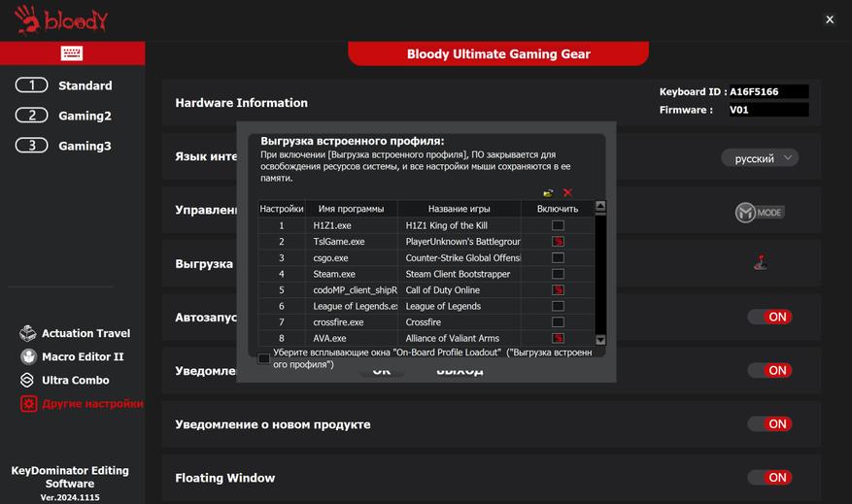Click the Firmware V01 value field
The height and width of the screenshot is (504, 852).
point(768,110)
